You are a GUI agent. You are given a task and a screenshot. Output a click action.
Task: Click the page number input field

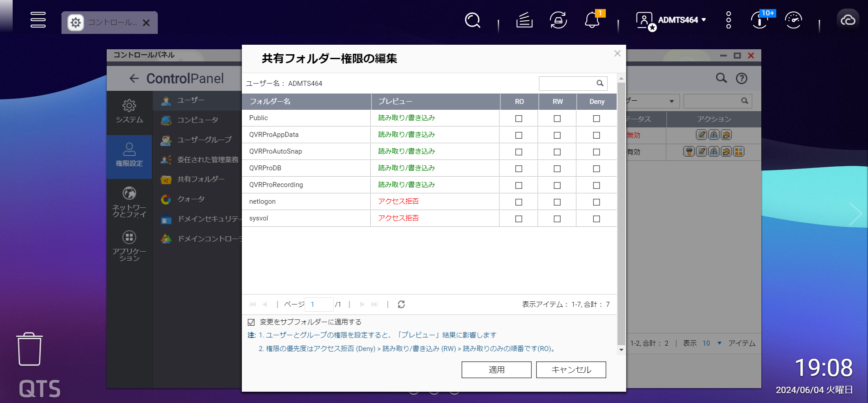[x=319, y=305]
